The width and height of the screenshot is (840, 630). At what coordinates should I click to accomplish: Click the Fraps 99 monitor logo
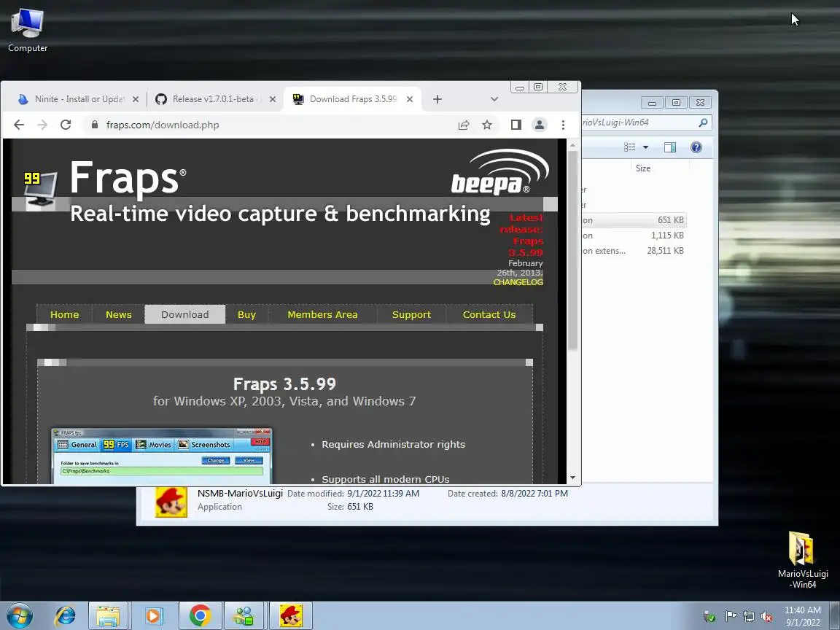pos(40,189)
